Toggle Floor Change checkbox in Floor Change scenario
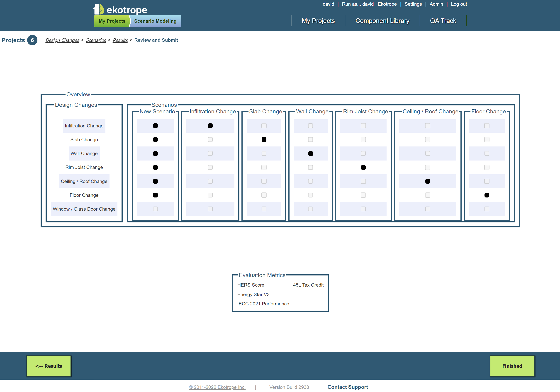Screen dimensions: 560x392 pos(487,195)
